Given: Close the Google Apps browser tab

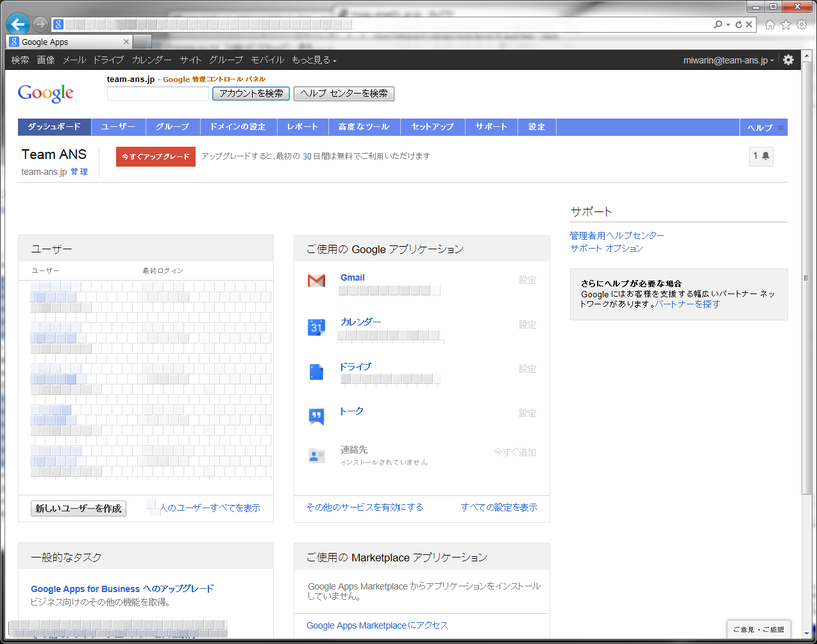Looking at the screenshot, I should click(x=126, y=42).
